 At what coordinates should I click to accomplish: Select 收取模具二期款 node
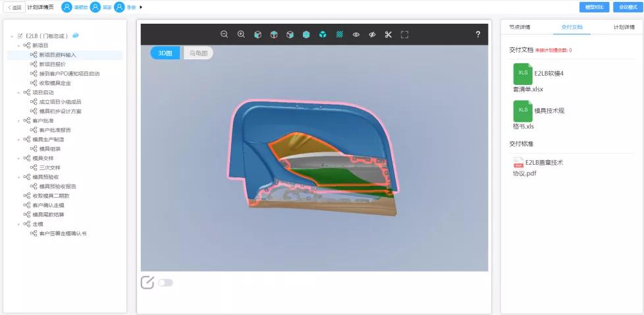pos(51,196)
